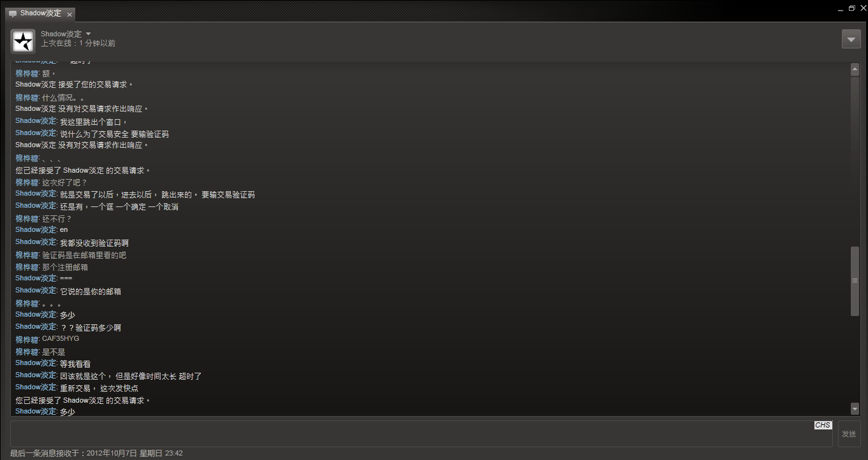Click inside the message input box
The height and width of the screenshot is (460, 868).
tap(421, 433)
